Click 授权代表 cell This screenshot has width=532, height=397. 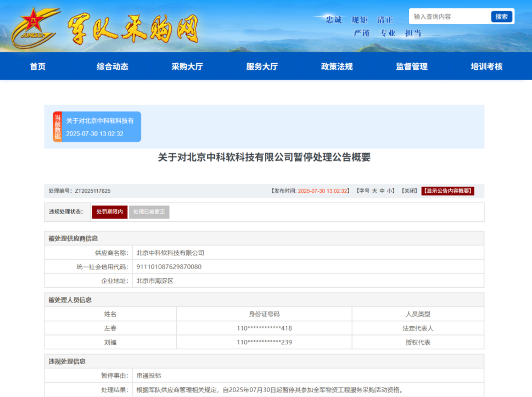[418, 343]
